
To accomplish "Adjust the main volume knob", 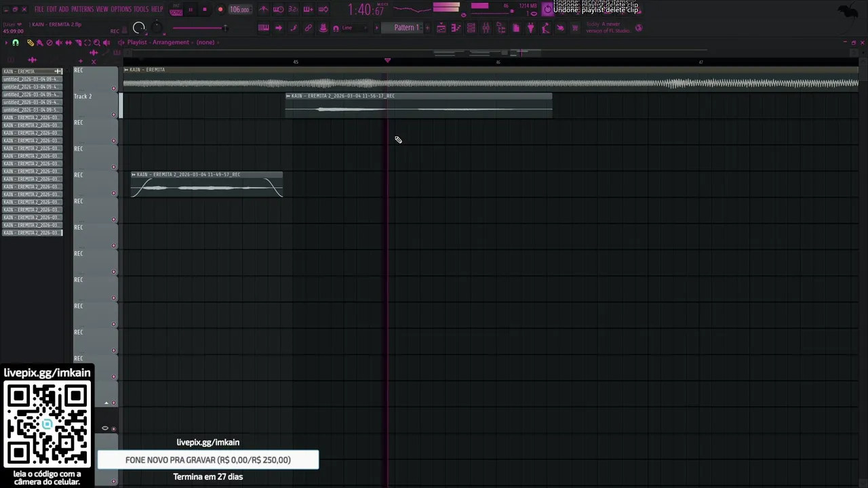I will pos(139,28).
